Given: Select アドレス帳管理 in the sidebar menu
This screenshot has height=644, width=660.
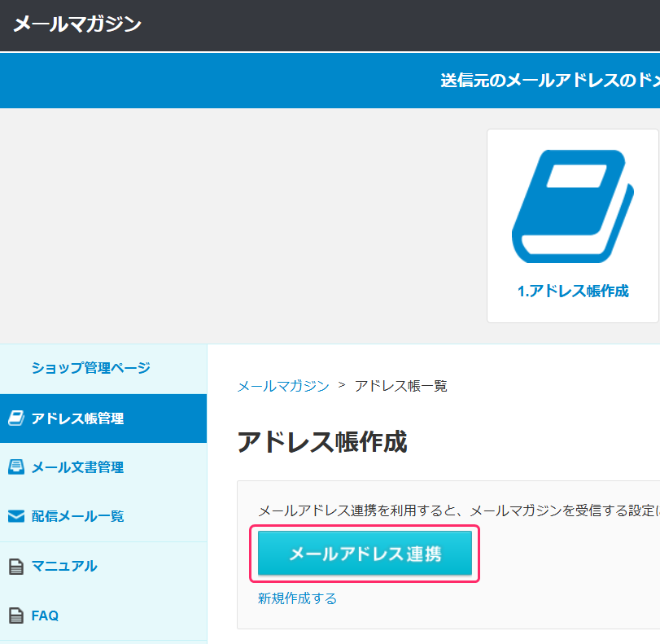Looking at the screenshot, I should point(77,418).
